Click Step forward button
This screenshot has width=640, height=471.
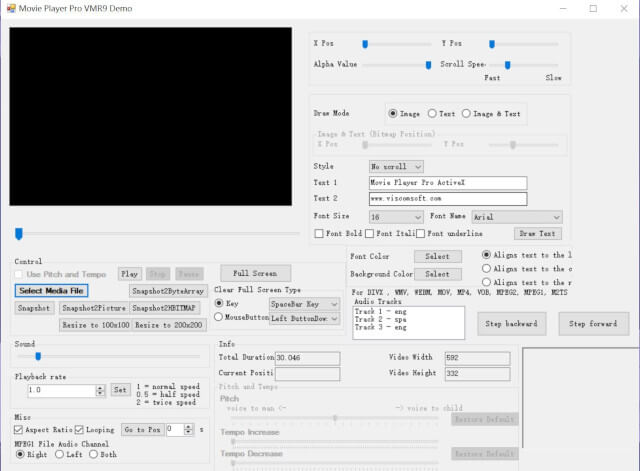tap(593, 324)
